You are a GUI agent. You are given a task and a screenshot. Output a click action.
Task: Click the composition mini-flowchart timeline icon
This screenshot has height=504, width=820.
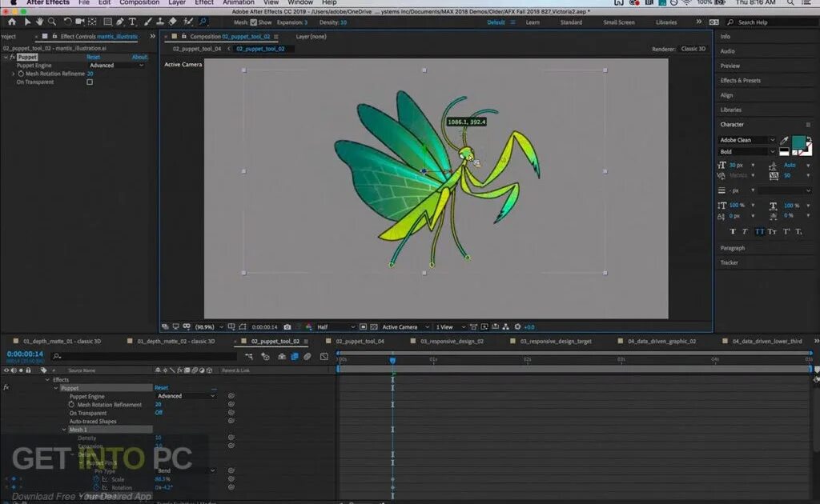[249, 356]
